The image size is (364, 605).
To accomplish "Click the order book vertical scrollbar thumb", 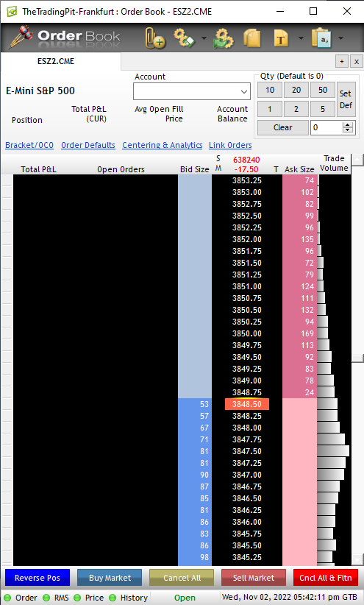I will click(358, 358).
